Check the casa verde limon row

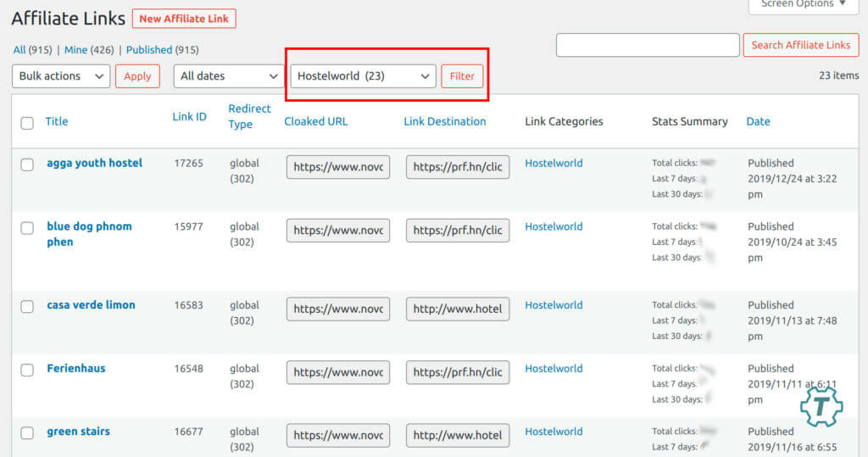[27, 306]
